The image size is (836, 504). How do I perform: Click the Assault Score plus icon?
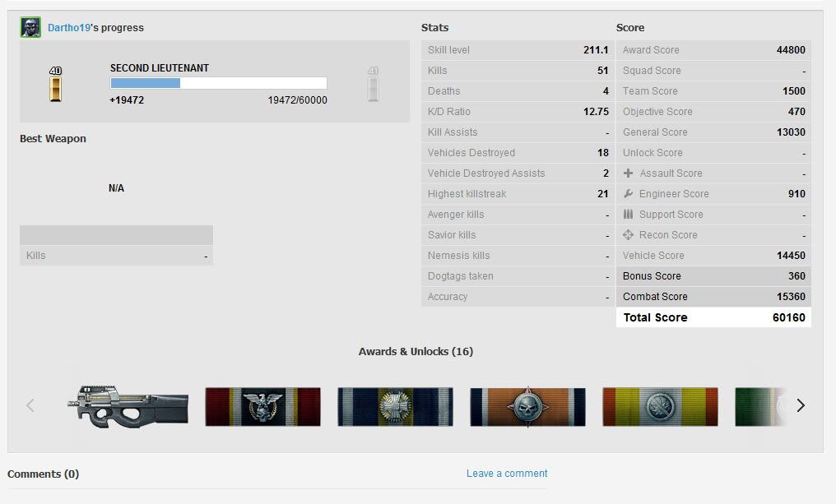629,173
